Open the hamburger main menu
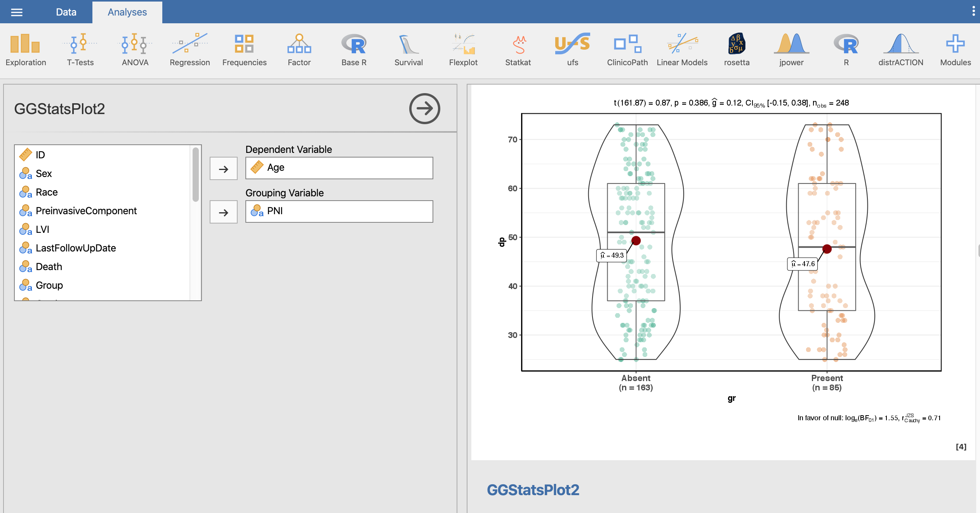This screenshot has width=980, height=513. click(17, 12)
